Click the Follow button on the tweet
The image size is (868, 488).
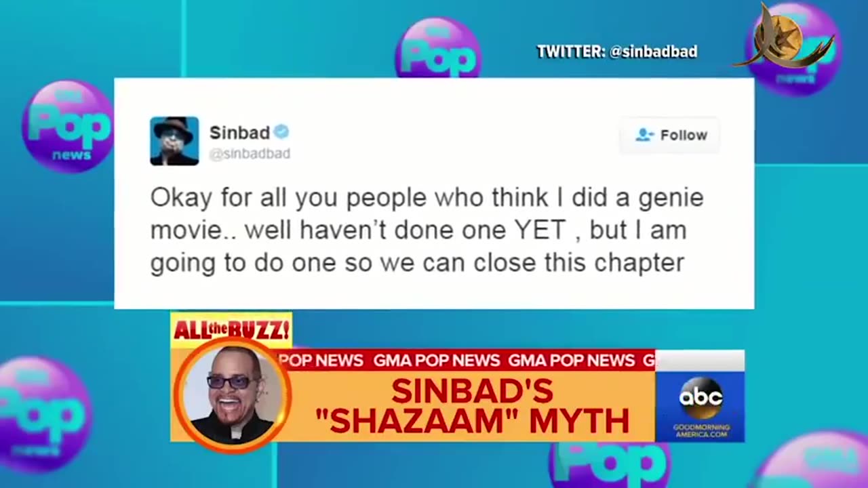point(670,135)
